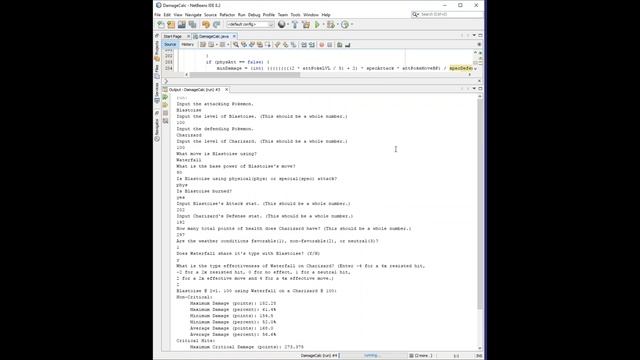Viewport: 640px width, 360px height.
Task: Click the DamageCalc (run) #4 status label
Action: pyautogui.click(x=319, y=356)
